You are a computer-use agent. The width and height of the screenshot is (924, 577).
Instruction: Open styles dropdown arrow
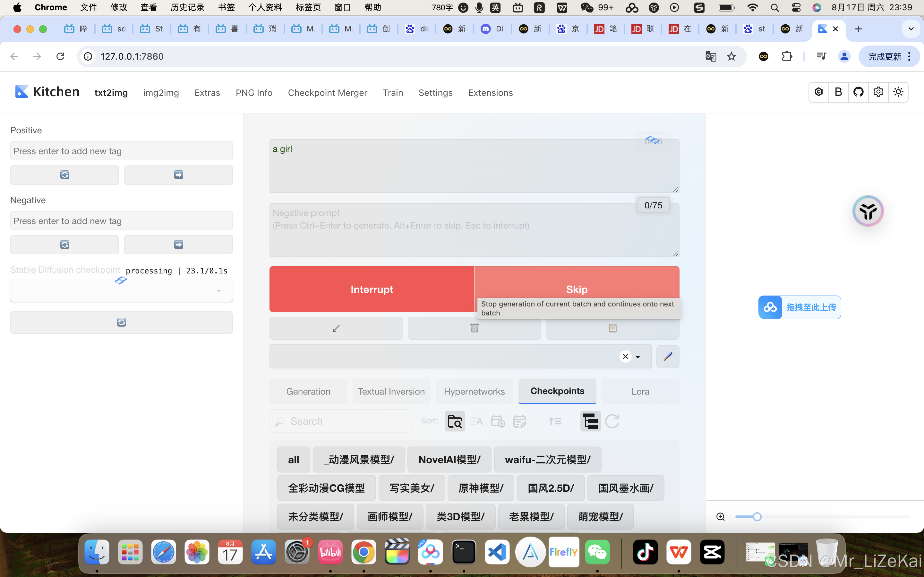pos(637,357)
